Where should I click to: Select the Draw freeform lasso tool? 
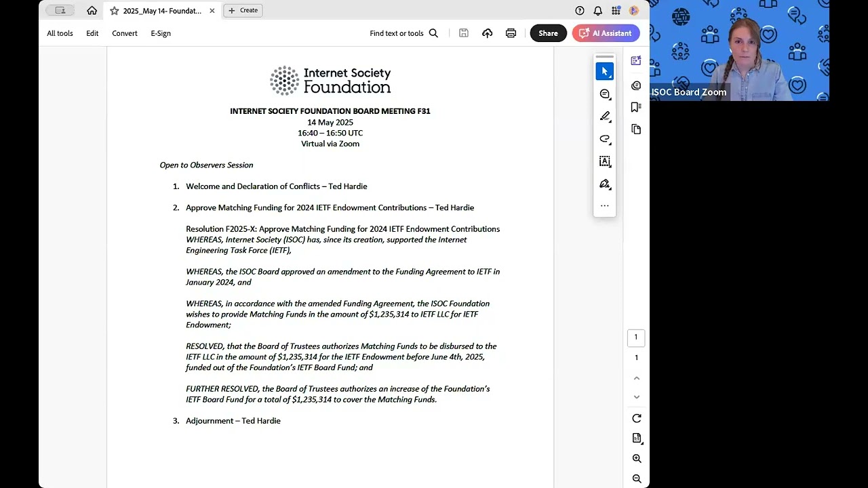[605, 139]
